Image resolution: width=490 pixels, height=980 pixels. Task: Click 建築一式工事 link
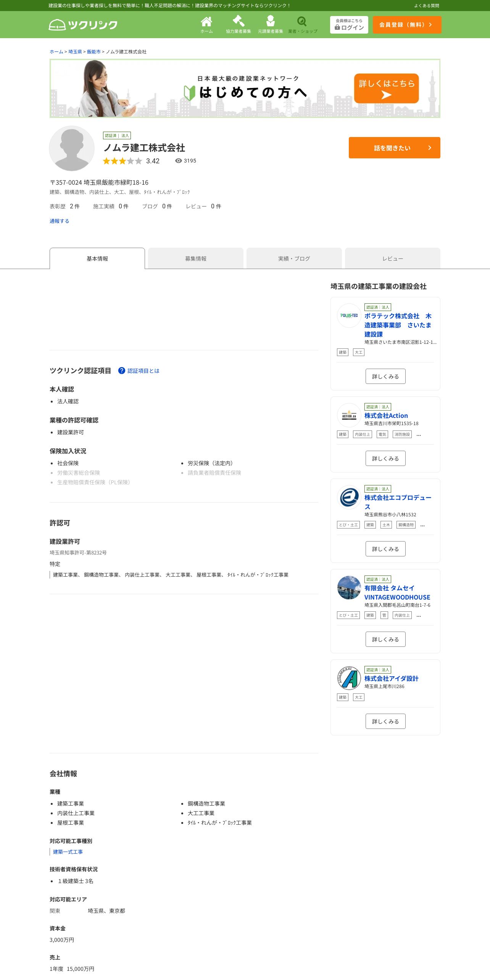point(68,852)
